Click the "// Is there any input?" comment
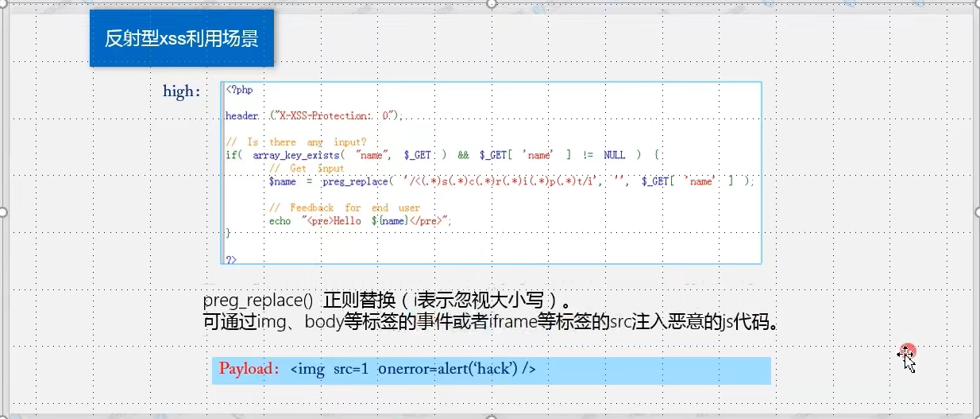This screenshot has height=419, width=980. click(296, 142)
